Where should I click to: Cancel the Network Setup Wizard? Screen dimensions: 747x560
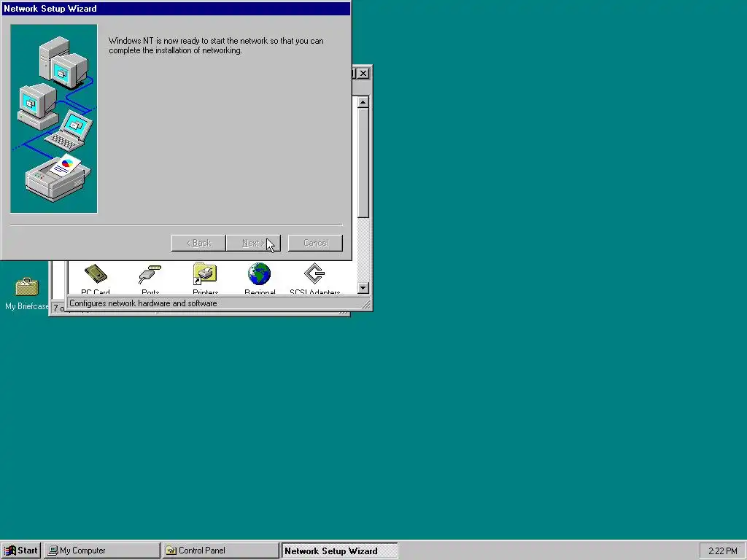tap(315, 243)
